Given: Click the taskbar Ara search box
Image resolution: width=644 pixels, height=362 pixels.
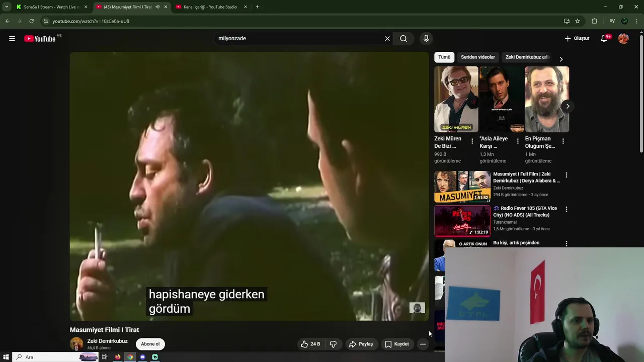Looking at the screenshot, I should coord(55,357).
